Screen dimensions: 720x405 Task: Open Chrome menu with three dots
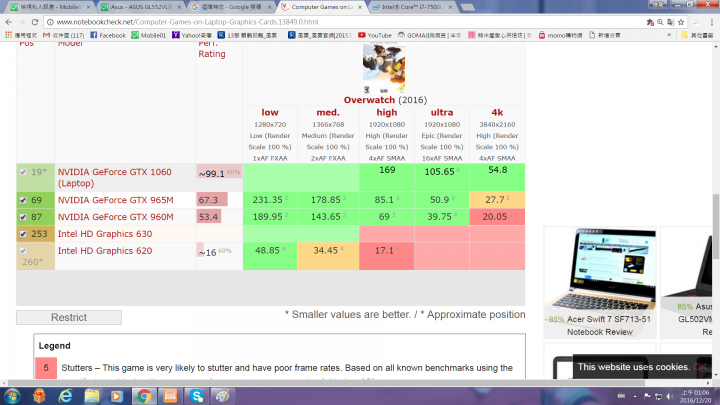[x=712, y=22]
